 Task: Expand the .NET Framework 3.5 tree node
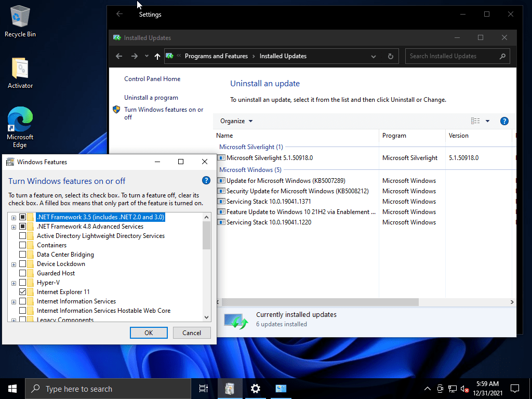(14, 218)
